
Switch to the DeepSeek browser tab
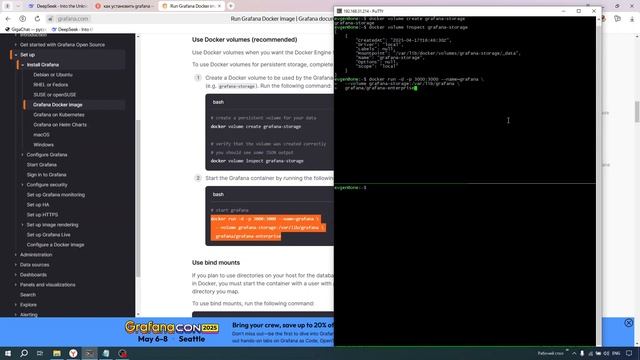pos(57,6)
